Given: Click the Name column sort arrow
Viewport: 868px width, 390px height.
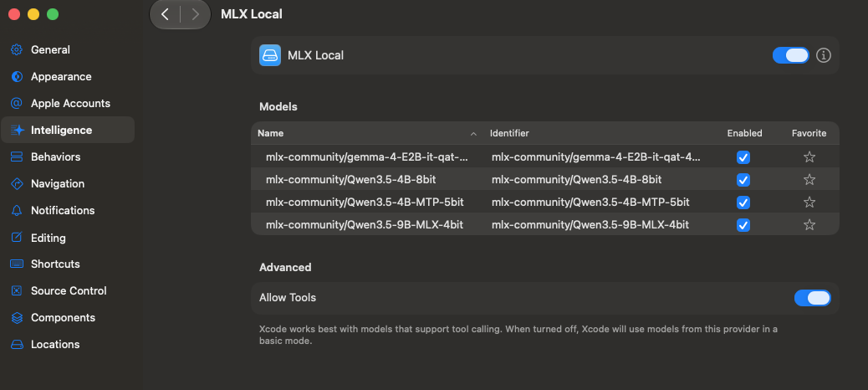Looking at the screenshot, I should (x=473, y=134).
